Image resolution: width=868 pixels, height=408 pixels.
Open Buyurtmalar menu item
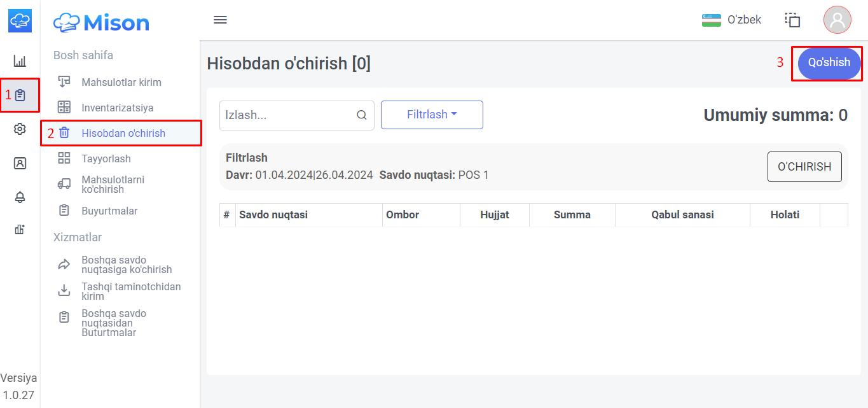click(x=121, y=211)
